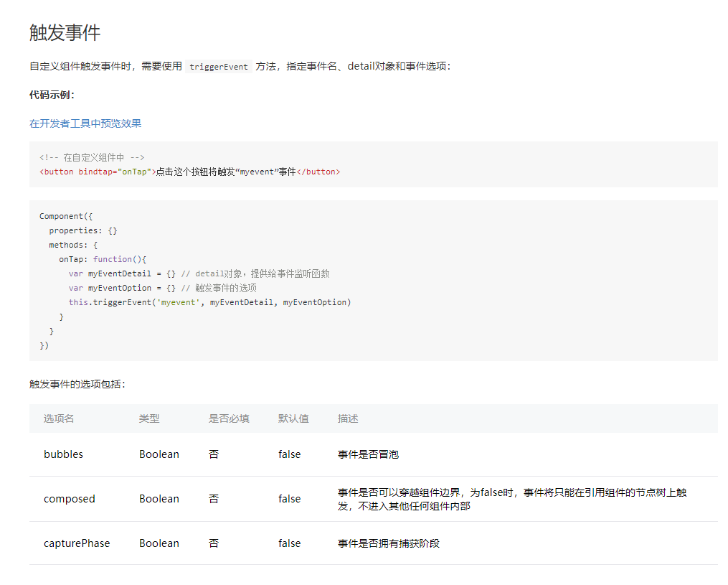The image size is (728, 585).
Task: Click the methods: { code line
Action: [73, 245]
